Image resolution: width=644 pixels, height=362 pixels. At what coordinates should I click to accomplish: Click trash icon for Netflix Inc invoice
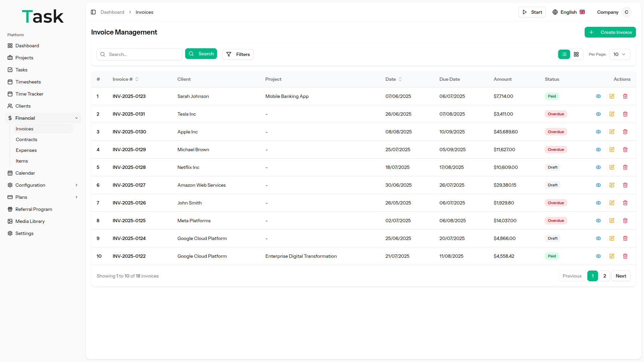pos(625,167)
